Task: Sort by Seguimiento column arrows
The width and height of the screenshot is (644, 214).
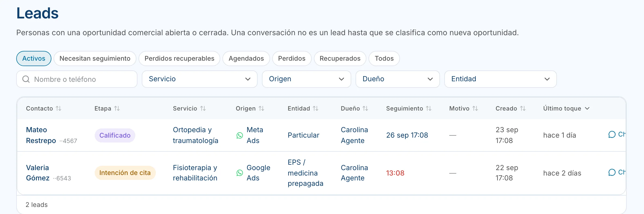Action: coord(429,108)
